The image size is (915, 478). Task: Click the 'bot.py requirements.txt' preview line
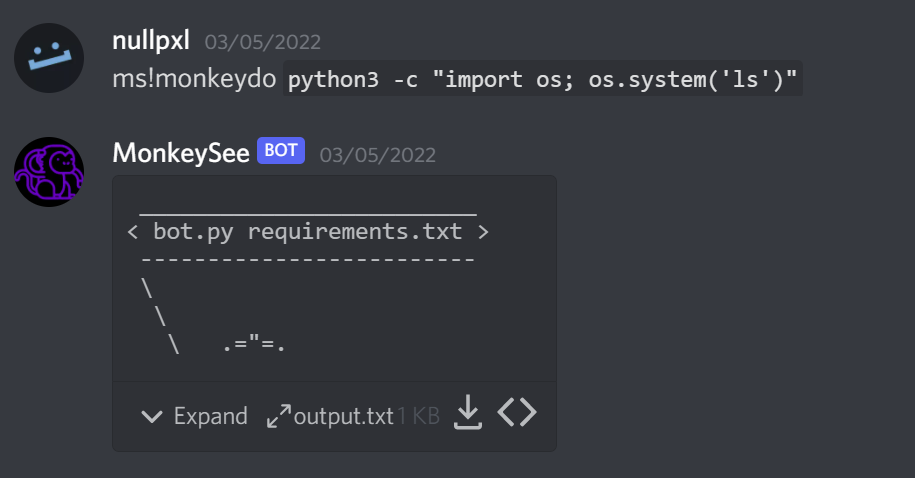click(308, 232)
